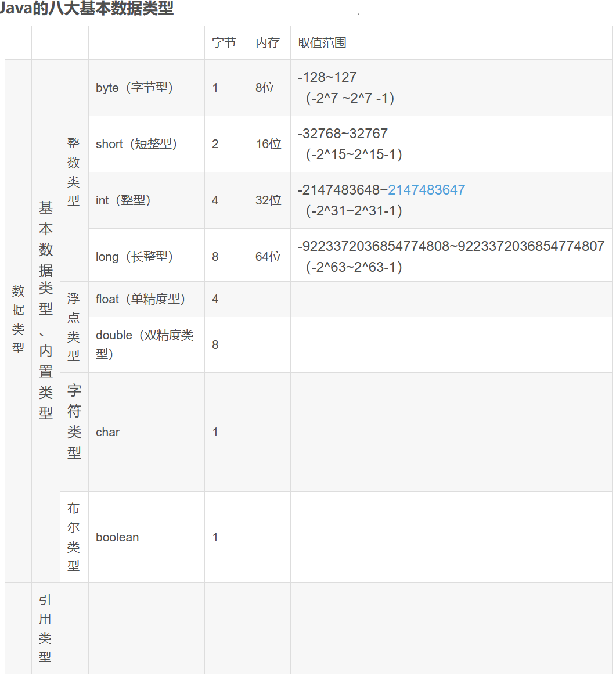Select the 引用类型 row cell

[x=45, y=628]
